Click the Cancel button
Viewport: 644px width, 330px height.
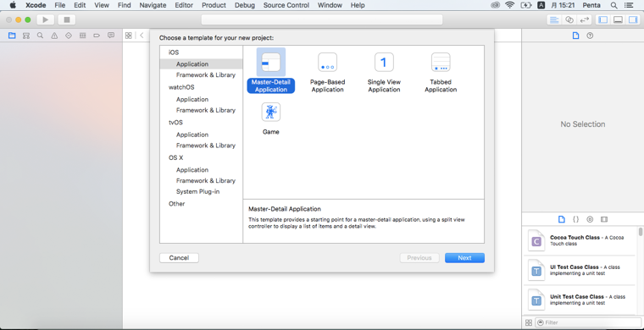(179, 258)
